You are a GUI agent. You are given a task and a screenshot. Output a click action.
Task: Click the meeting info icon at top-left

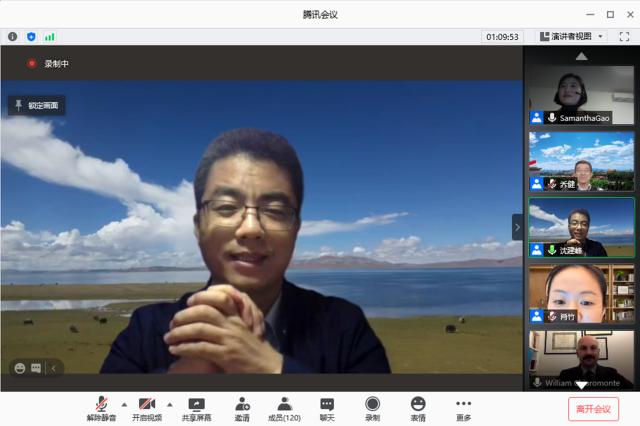click(x=13, y=37)
